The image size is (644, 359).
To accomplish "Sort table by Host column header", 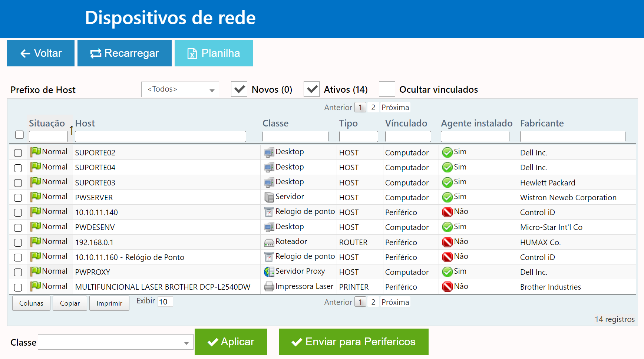I will tap(85, 123).
